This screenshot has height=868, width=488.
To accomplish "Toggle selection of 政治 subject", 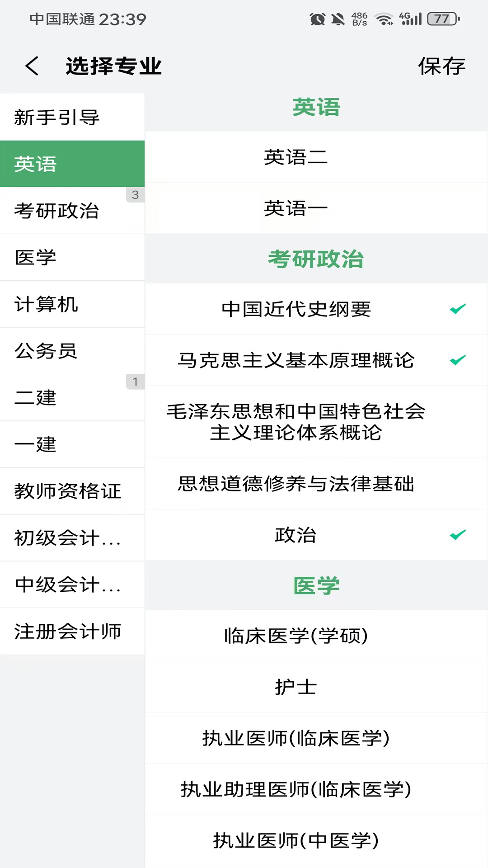I will point(296,535).
